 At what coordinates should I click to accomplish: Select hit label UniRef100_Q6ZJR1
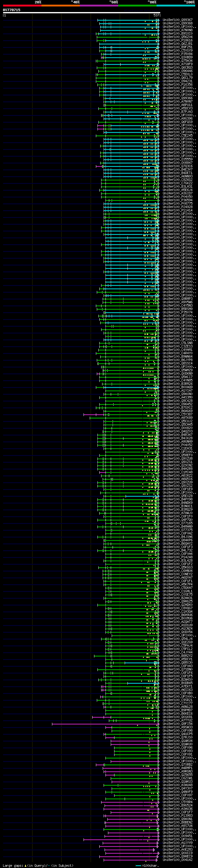click(177, 44)
